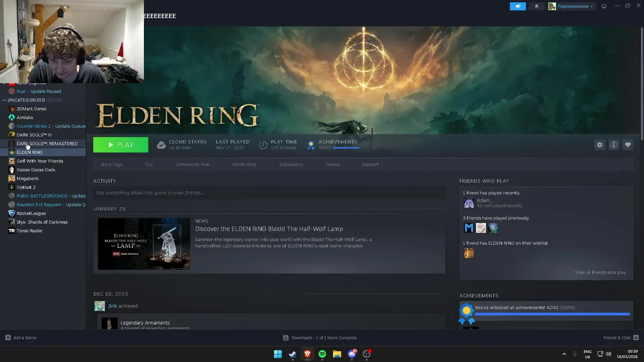Open Discord from the taskbar
This screenshot has width=644, height=362.
click(x=352, y=354)
